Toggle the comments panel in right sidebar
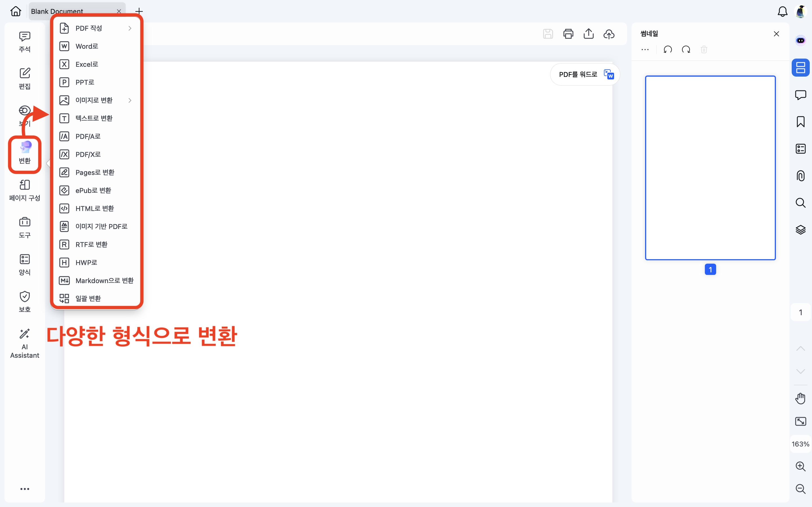This screenshot has height=507, width=812. (x=800, y=95)
